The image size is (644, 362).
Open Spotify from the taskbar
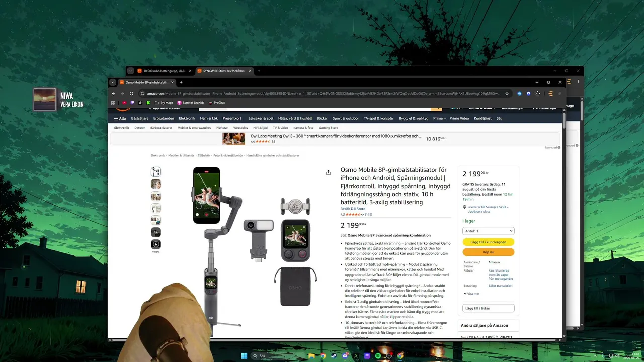(378, 356)
